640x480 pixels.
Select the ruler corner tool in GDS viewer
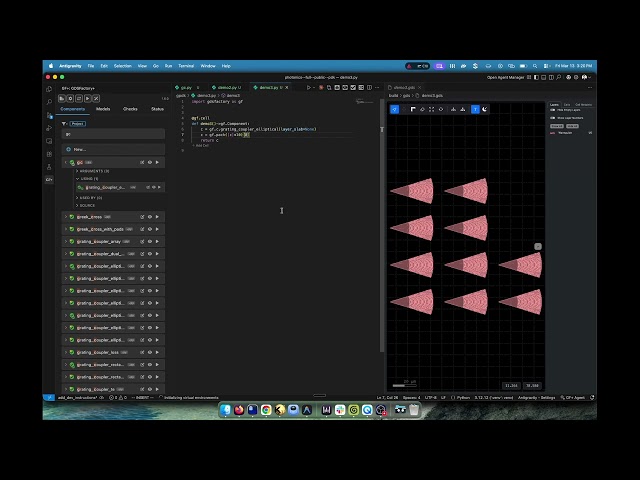413,109
